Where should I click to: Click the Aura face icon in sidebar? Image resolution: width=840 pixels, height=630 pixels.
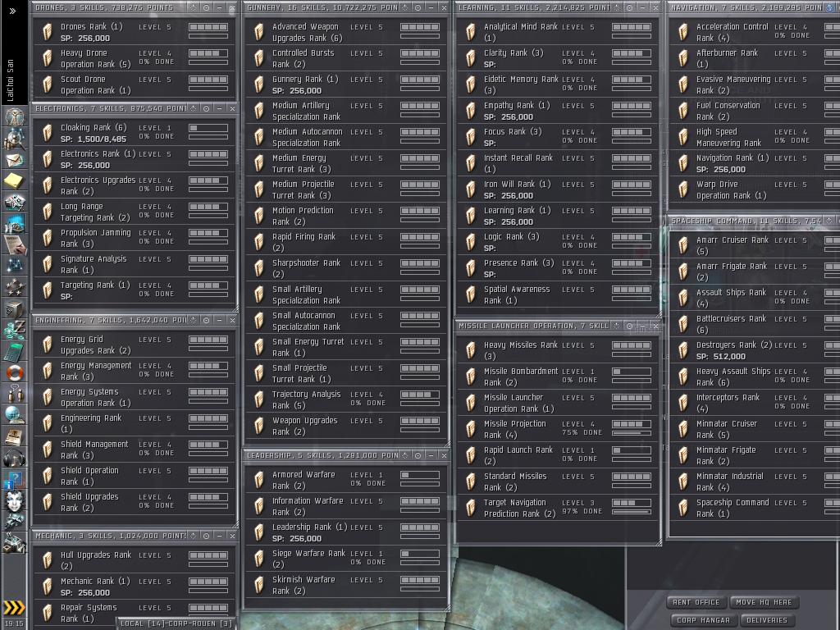(x=15, y=501)
